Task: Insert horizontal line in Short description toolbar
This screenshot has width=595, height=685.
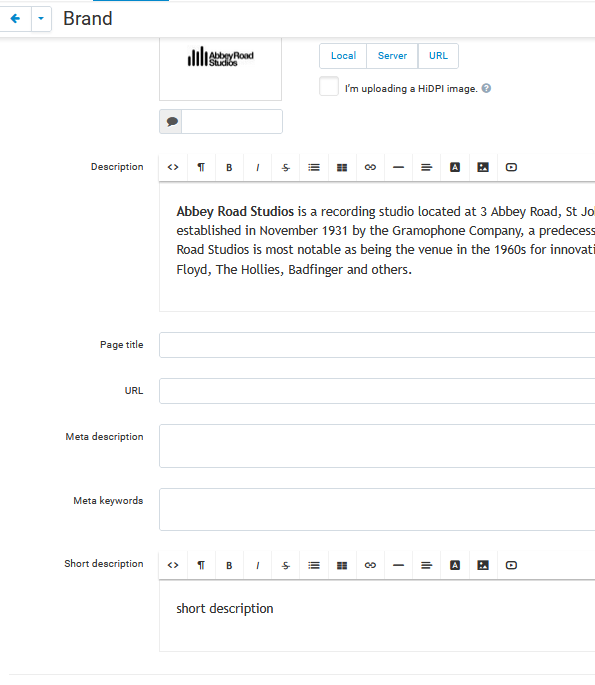Action: tap(398, 565)
